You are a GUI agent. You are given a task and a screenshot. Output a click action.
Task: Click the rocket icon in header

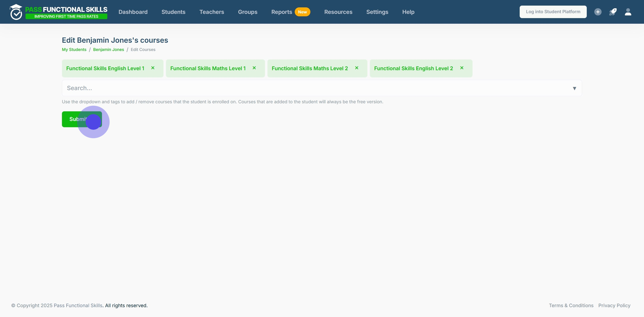tap(612, 12)
